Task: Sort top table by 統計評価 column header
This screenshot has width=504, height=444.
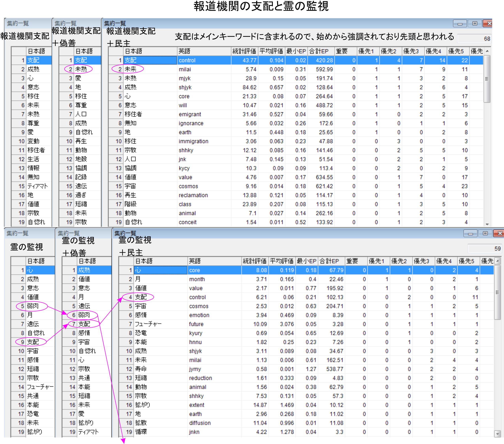Action: pos(244,51)
